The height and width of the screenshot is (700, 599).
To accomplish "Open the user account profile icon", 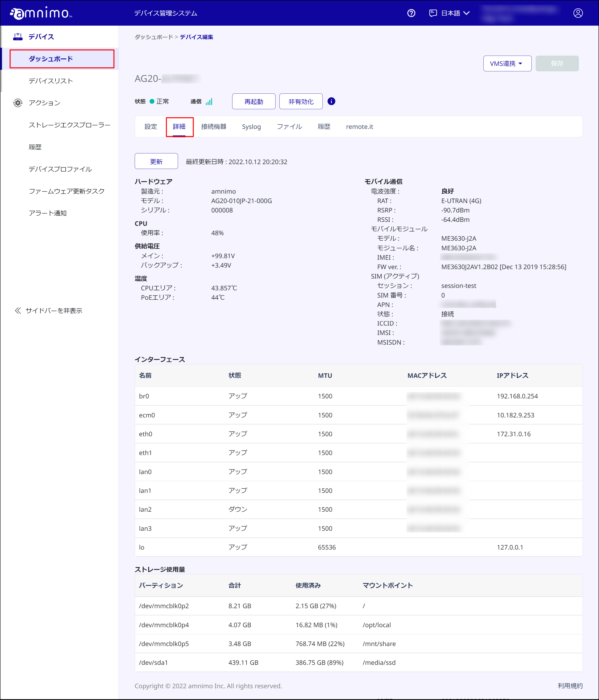I will 578,13.
